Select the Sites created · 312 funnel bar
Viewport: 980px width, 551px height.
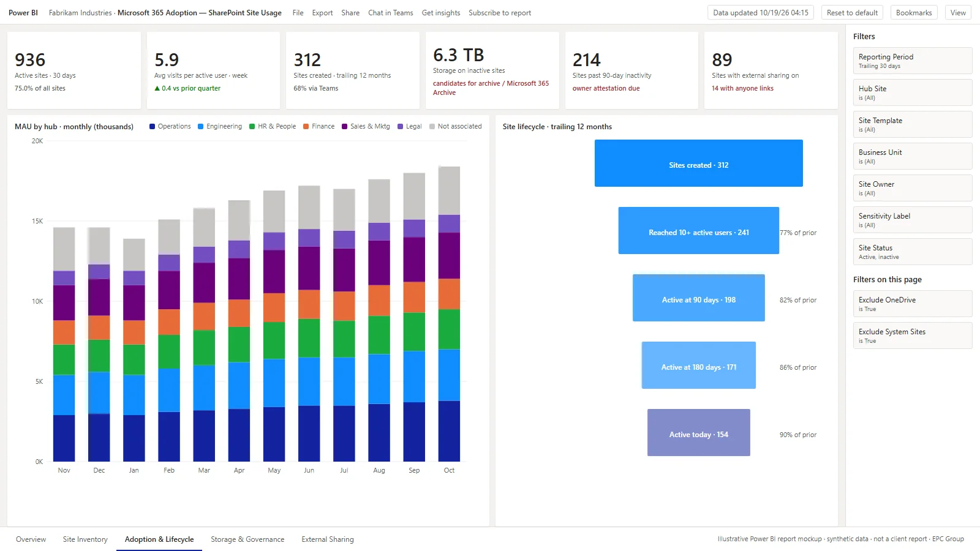(698, 163)
